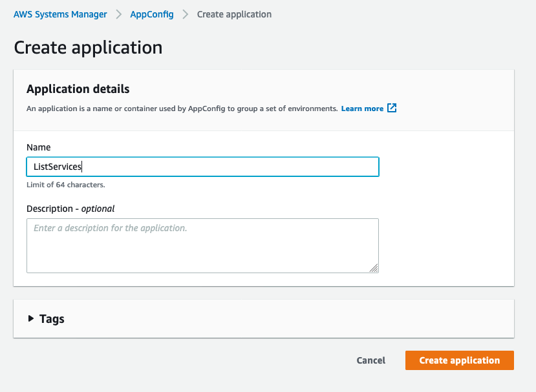Screen dimensions: 536x392
Task: Cancel the application creation
Action: click(x=370, y=360)
